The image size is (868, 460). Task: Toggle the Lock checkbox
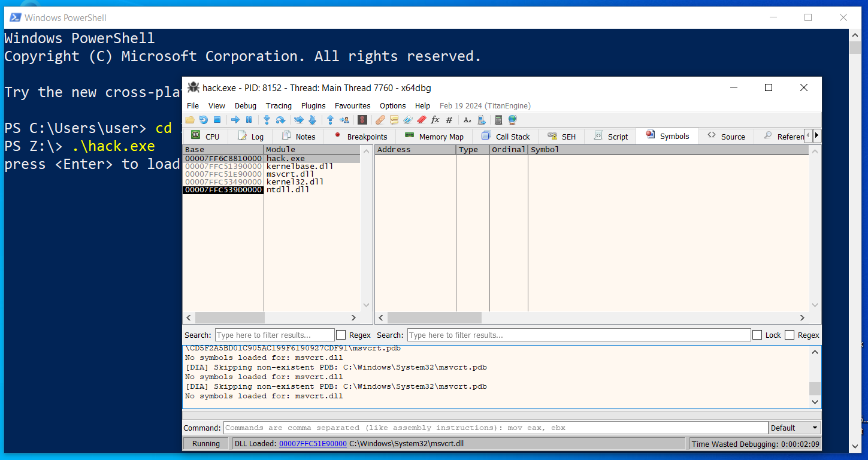click(757, 335)
